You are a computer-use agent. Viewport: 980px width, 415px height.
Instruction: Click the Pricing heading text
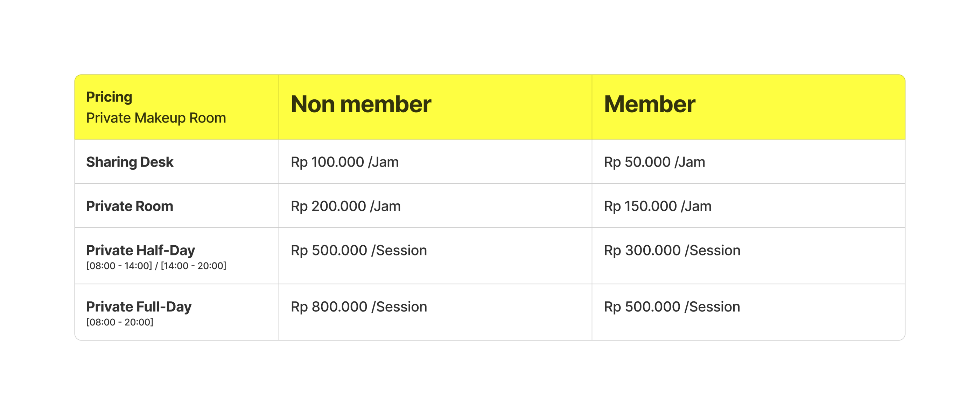tap(109, 97)
